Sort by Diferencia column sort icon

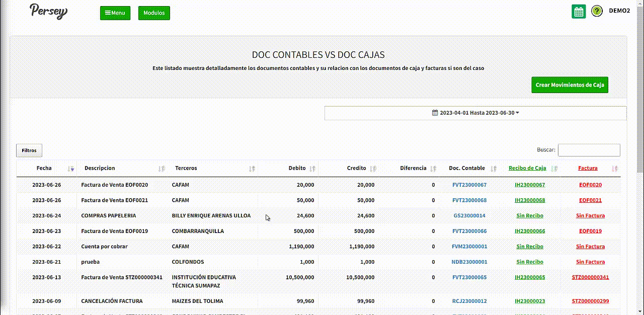(433, 169)
